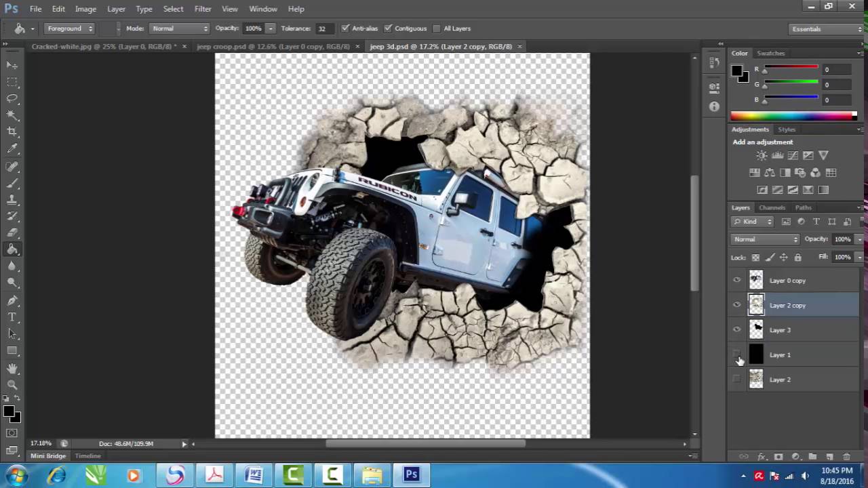The width and height of the screenshot is (868, 488).
Task: Open the layer Kind filter dropdown
Action: 753,222
